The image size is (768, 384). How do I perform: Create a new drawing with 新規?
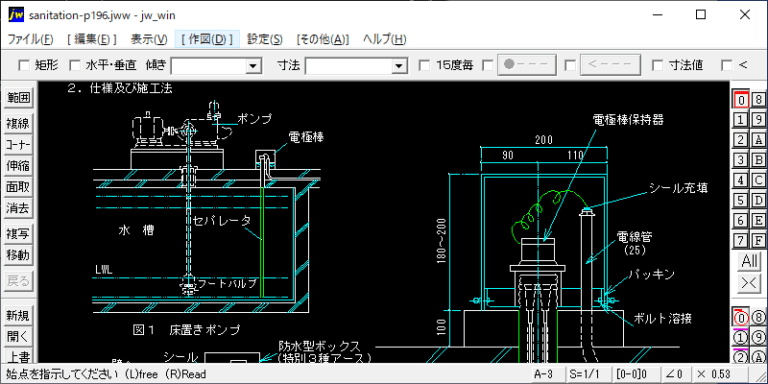pyautogui.click(x=18, y=315)
